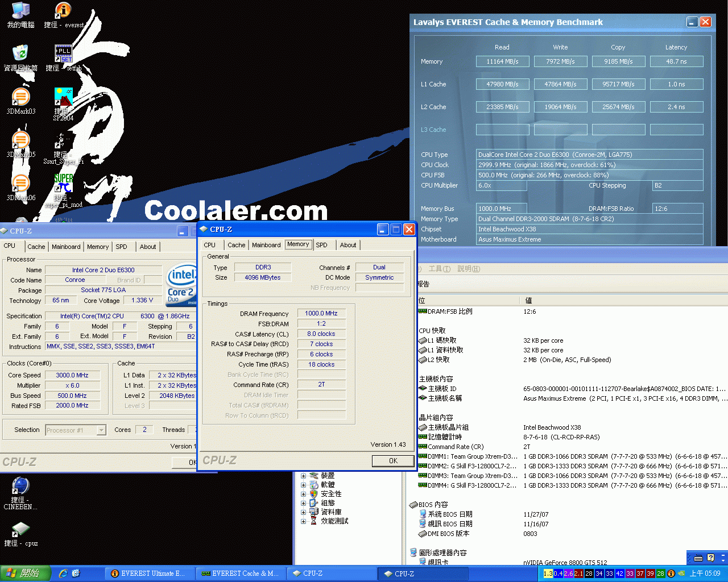
Task: Click the language bar help icon
Action: tap(710, 558)
